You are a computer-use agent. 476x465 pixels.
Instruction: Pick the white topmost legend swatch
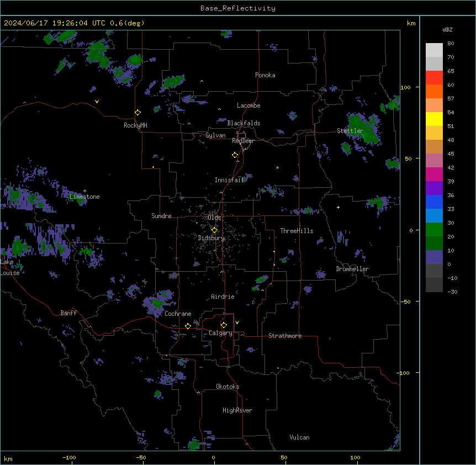tap(434, 50)
